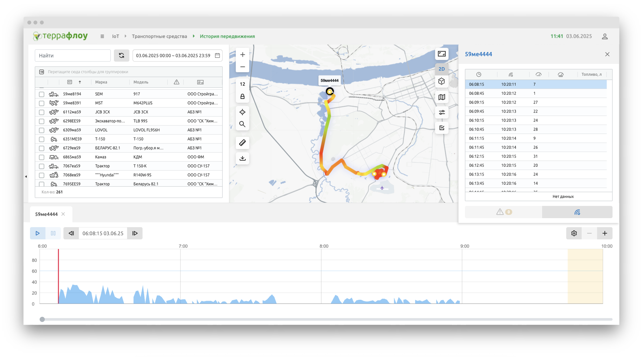Tick the checkbox for 6865ма59 Камаз
The image size is (644, 357).
[41, 157]
